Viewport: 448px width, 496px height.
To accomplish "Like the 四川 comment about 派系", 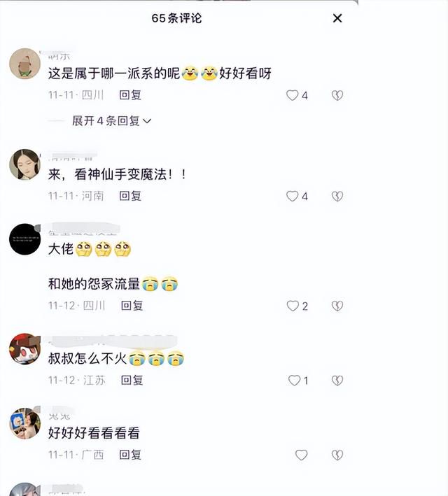I will pyautogui.click(x=292, y=95).
